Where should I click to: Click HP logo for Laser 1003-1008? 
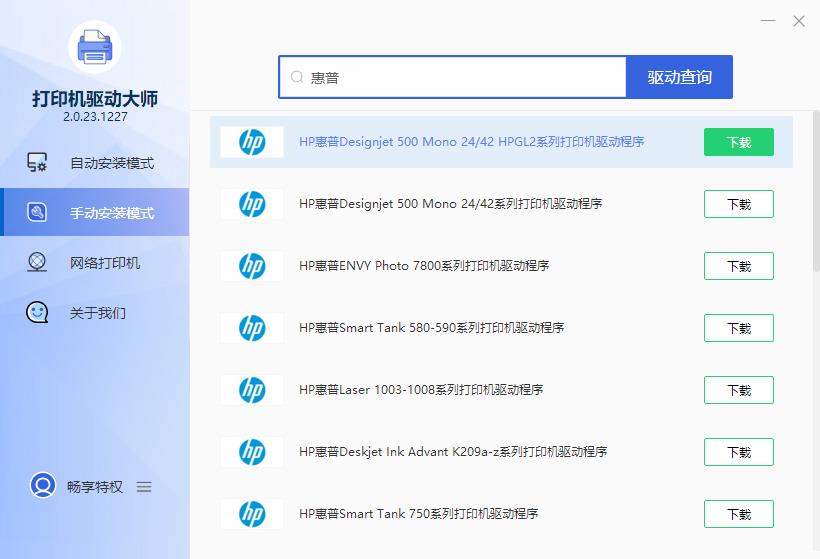tap(252, 390)
